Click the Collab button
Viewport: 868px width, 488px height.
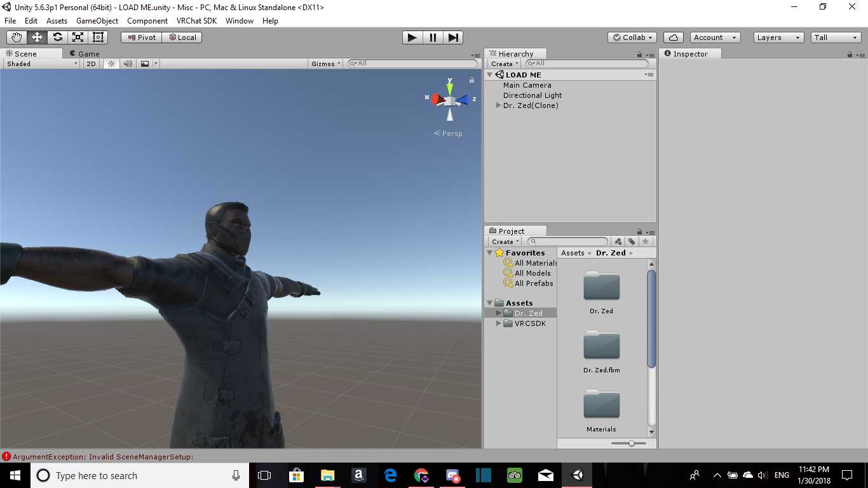[x=632, y=37]
